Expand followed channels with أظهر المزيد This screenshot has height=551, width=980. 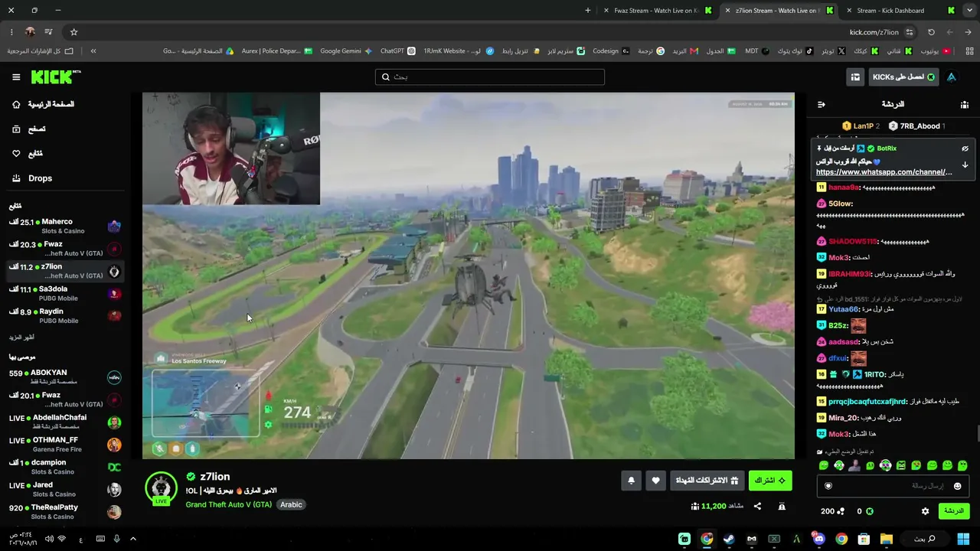[21, 337]
